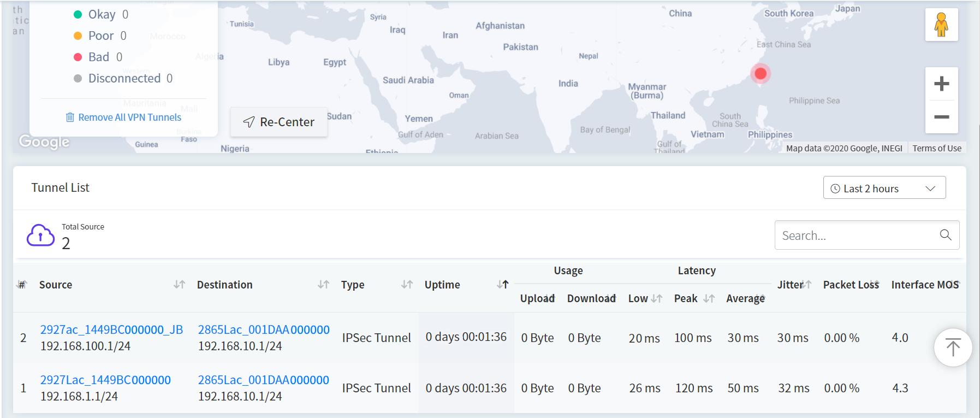The image size is (980, 418).
Task: Click MOS value 4.3
Action: pos(900,388)
